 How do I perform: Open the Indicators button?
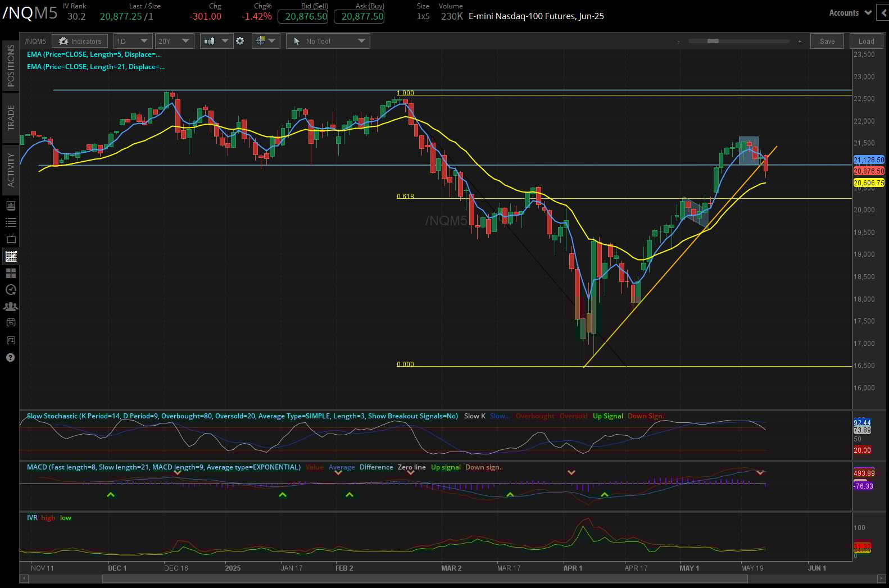[80, 41]
